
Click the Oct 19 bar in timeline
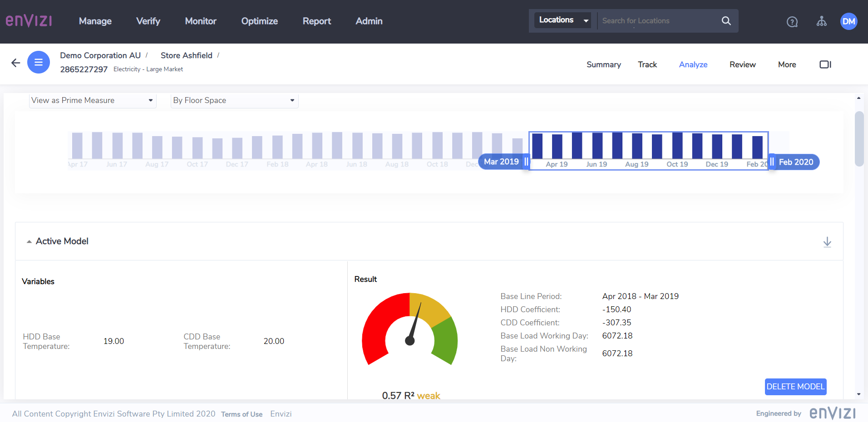click(677, 145)
